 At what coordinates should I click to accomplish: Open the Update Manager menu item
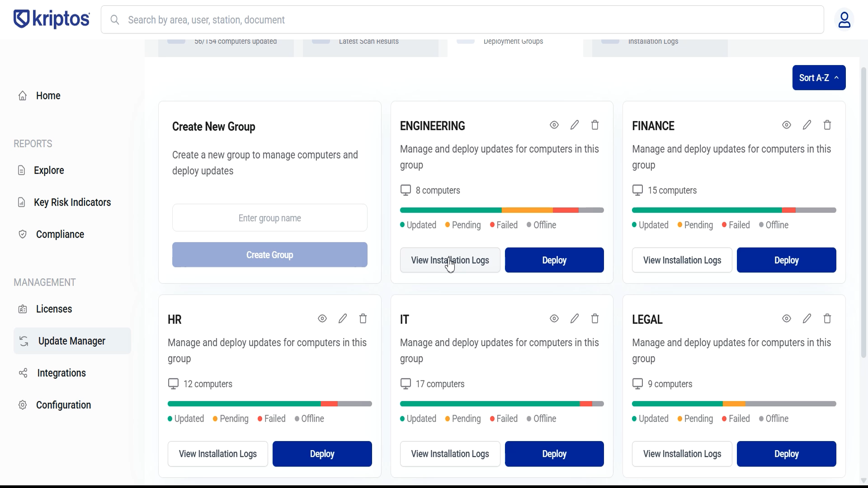(x=72, y=341)
